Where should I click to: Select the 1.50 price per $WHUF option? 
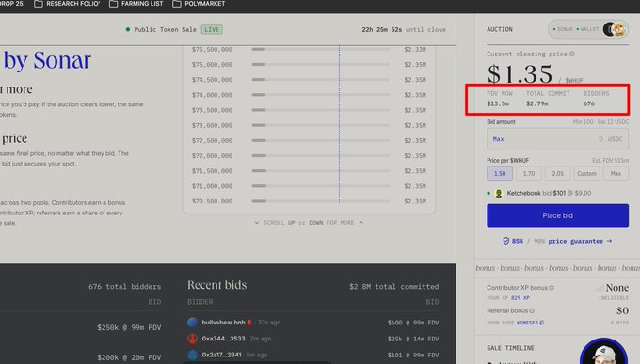pyautogui.click(x=500, y=173)
